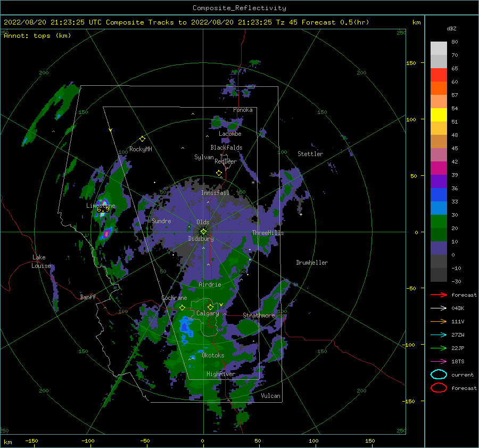Select the purple 39-36 dBZ swatch
The width and height of the screenshot is (479, 448).
(x=439, y=181)
